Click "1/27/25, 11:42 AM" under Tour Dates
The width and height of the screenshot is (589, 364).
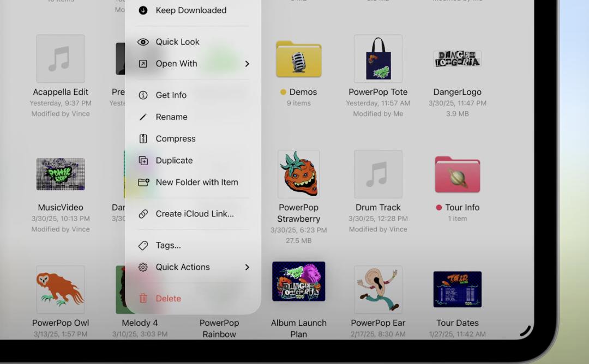pyautogui.click(x=458, y=334)
